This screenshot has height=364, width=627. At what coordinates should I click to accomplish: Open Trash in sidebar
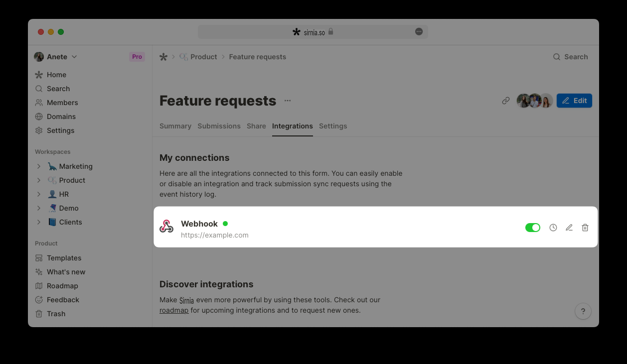coord(50,314)
